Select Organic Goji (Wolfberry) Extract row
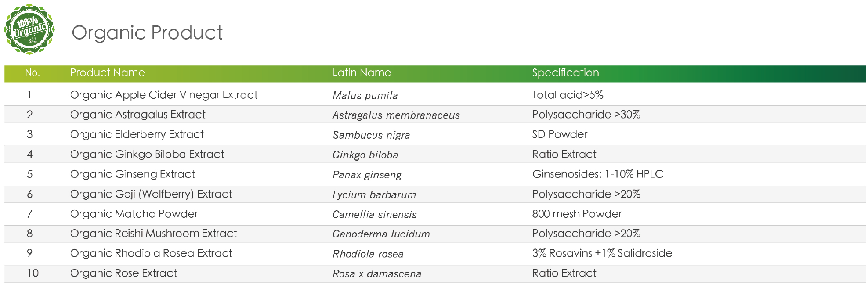Image resolution: width=868 pixels, height=284 pixels. (435, 194)
